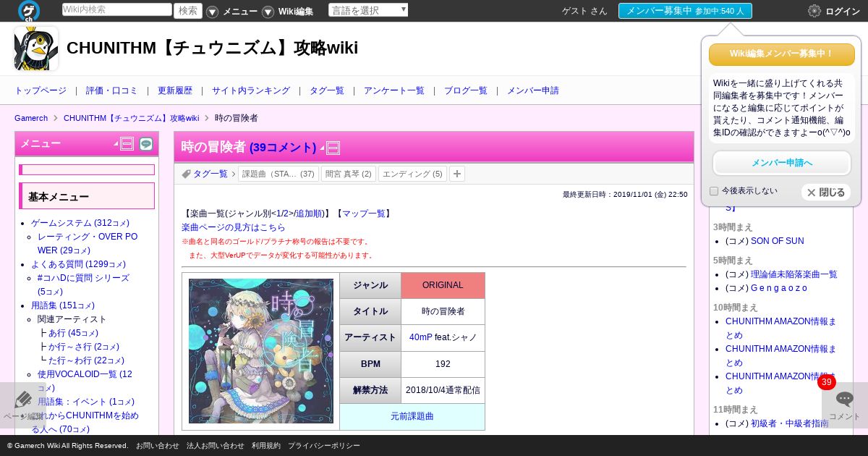Open the settings gear beside ログイン
868x456 pixels.
[x=814, y=11]
